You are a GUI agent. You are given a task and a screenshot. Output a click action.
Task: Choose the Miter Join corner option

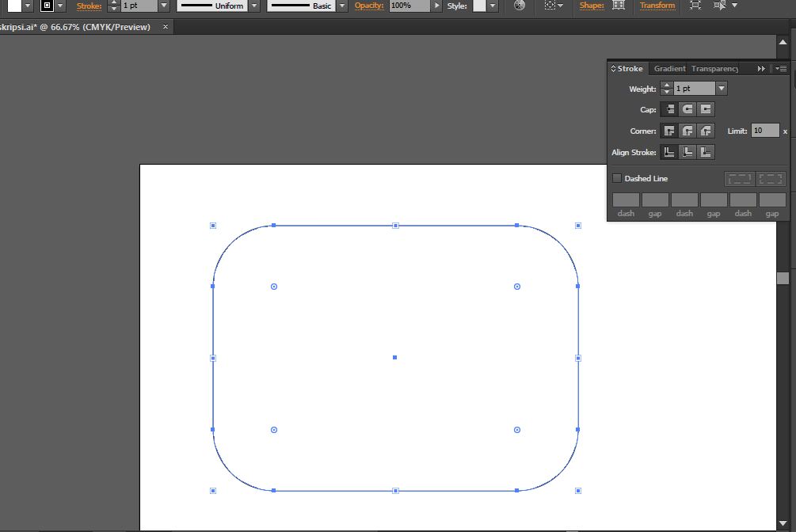tap(669, 131)
